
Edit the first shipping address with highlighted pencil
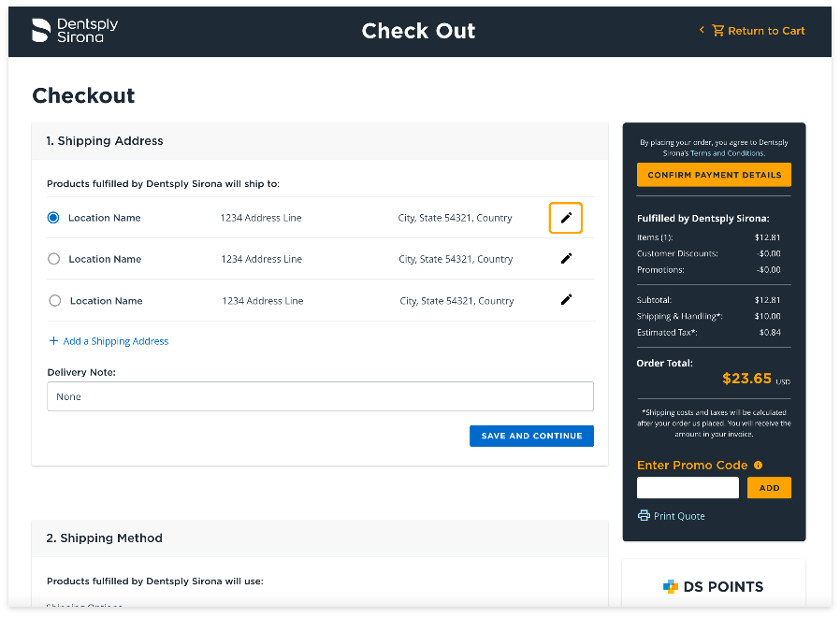(x=566, y=218)
